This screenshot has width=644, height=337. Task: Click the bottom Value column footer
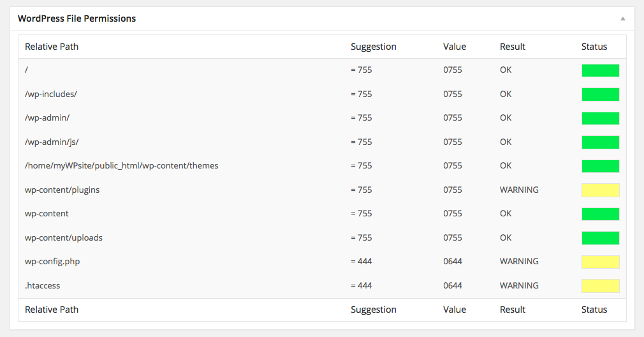454,310
